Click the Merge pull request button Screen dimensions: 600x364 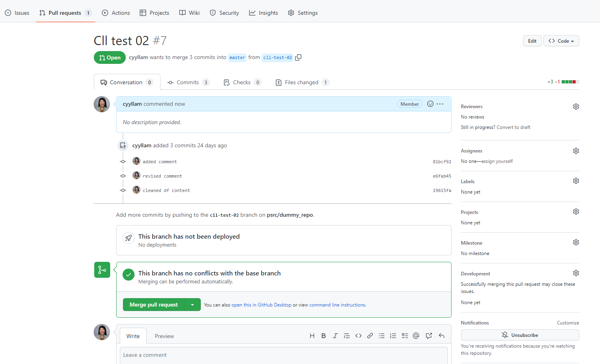(154, 305)
